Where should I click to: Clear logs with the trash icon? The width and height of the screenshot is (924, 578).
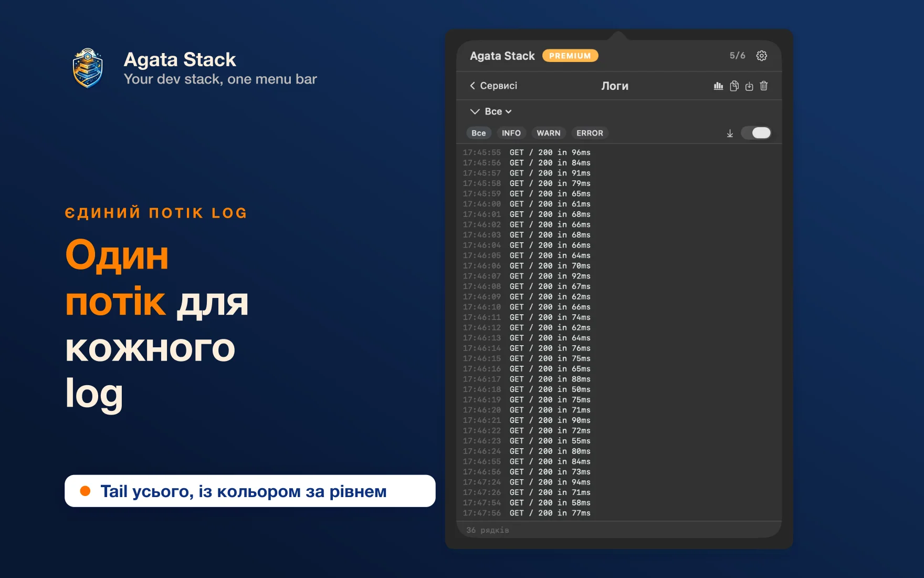coord(764,86)
